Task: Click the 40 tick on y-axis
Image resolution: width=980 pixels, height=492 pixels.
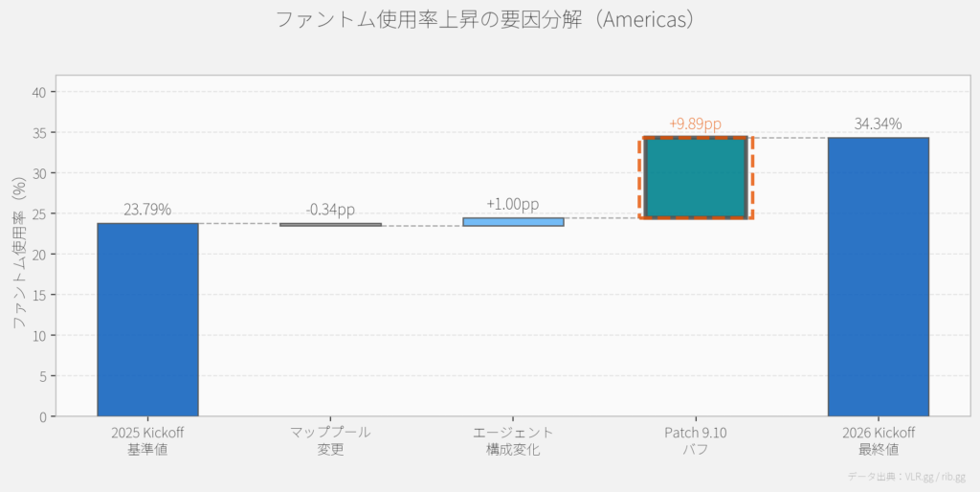Action: (38, 92)
